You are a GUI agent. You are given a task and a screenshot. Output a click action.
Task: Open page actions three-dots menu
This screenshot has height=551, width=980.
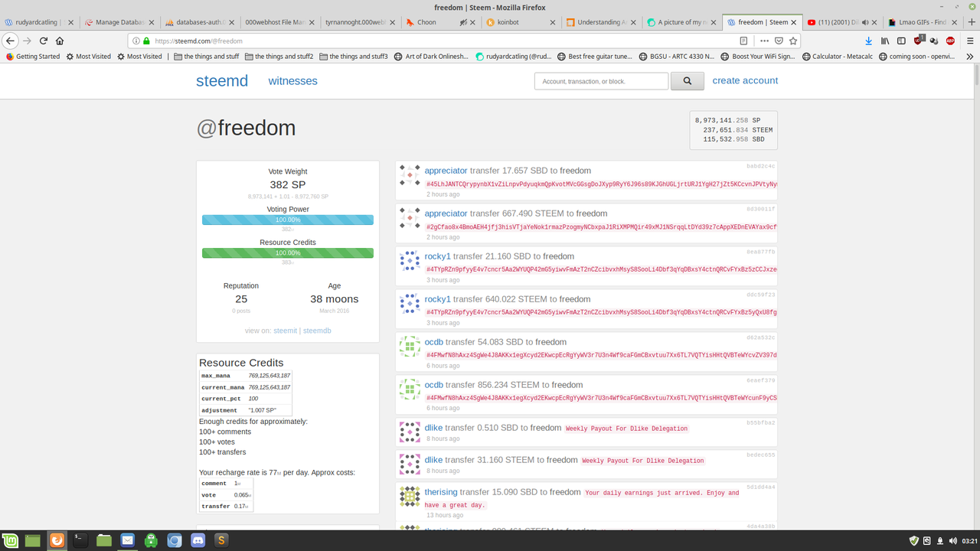click(x=764, y=41)
